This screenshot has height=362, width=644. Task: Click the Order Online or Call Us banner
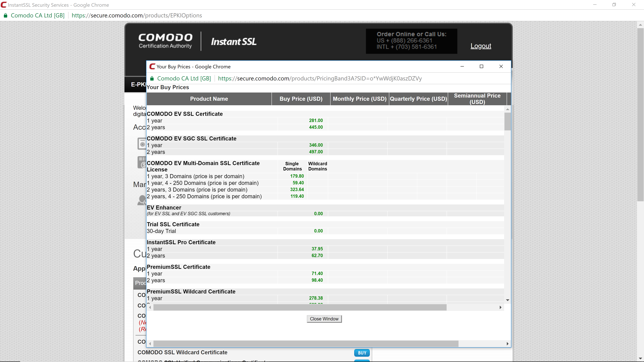[412, 41]
